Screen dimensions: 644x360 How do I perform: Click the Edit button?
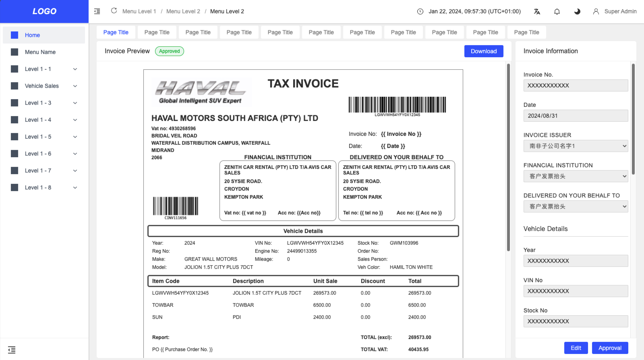576,348
